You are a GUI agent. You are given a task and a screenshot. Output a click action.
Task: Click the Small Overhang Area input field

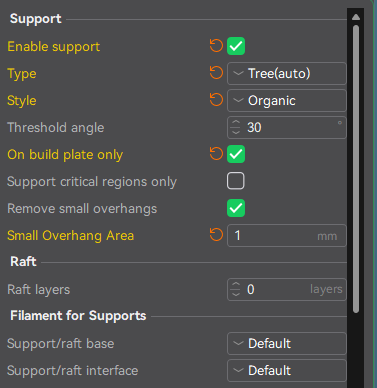click(287, 236)
